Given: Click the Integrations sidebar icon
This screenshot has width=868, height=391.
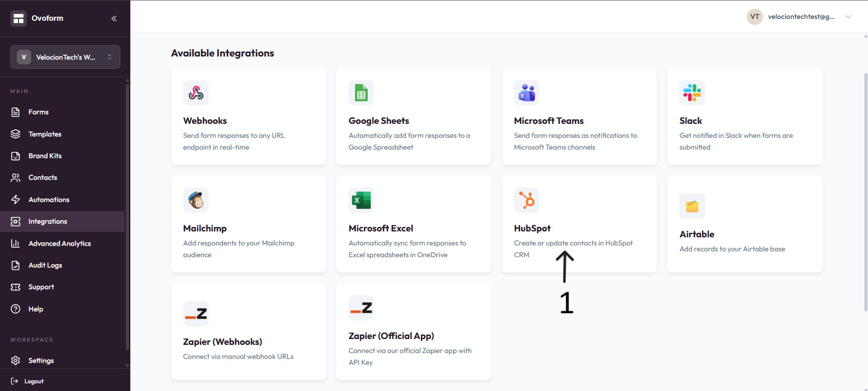Looking at the screenshot, I should (15, 221).
